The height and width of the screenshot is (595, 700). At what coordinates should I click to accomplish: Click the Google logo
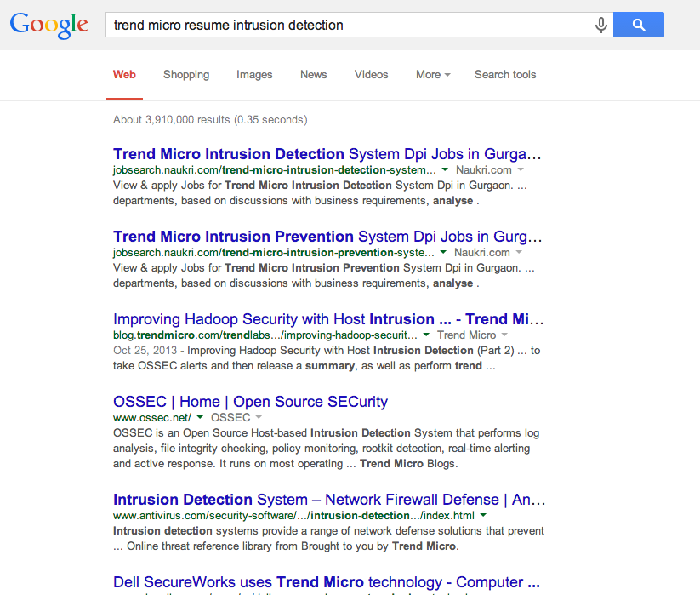point(49,25)
